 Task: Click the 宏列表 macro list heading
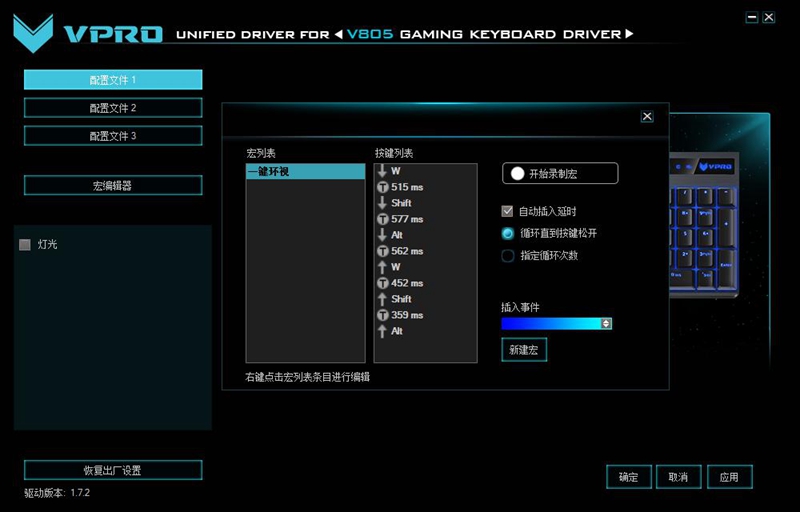(x=261, y=153)
